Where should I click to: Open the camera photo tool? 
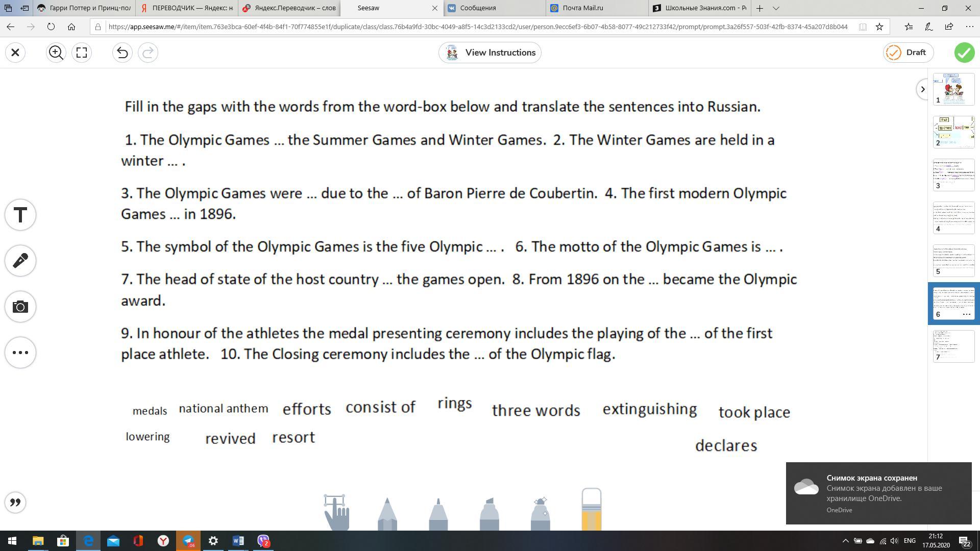click(20, 307)
